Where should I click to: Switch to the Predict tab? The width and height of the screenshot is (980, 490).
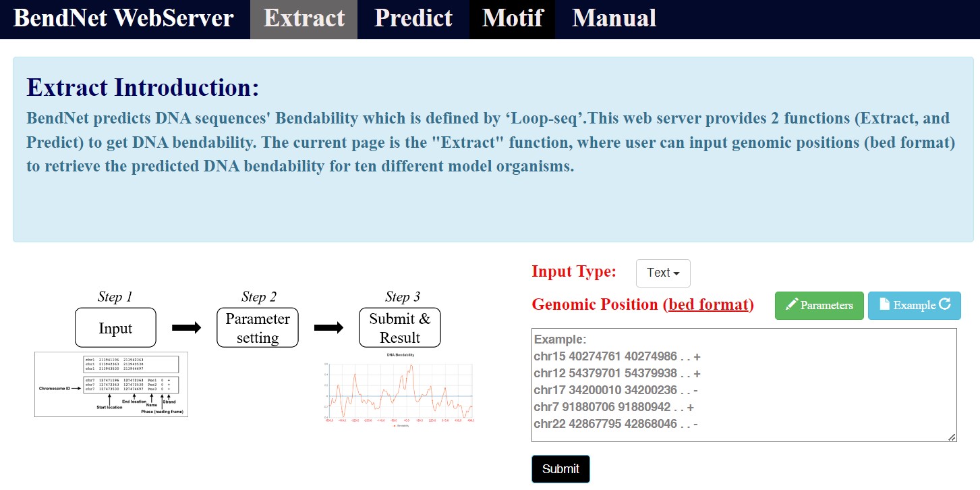pos(413,19)
